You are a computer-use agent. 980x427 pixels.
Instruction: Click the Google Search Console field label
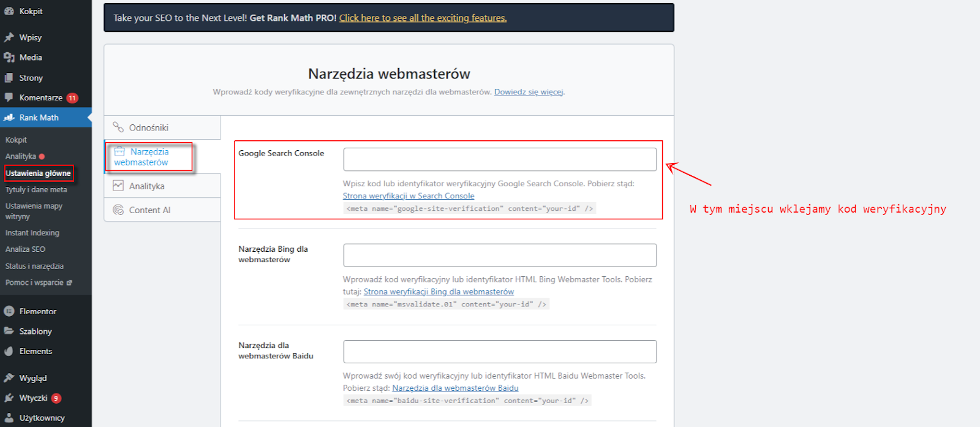(x=281, y=153)
